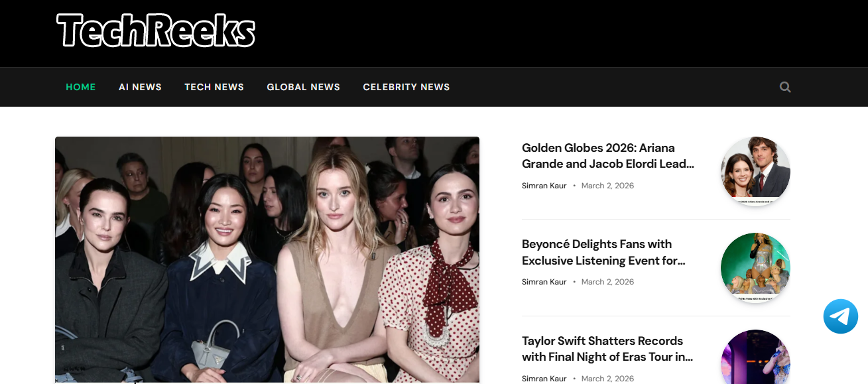Click the Beyoncé article circular thumbnail
Viewport: 868px width, 384px height.
[755, 267]
